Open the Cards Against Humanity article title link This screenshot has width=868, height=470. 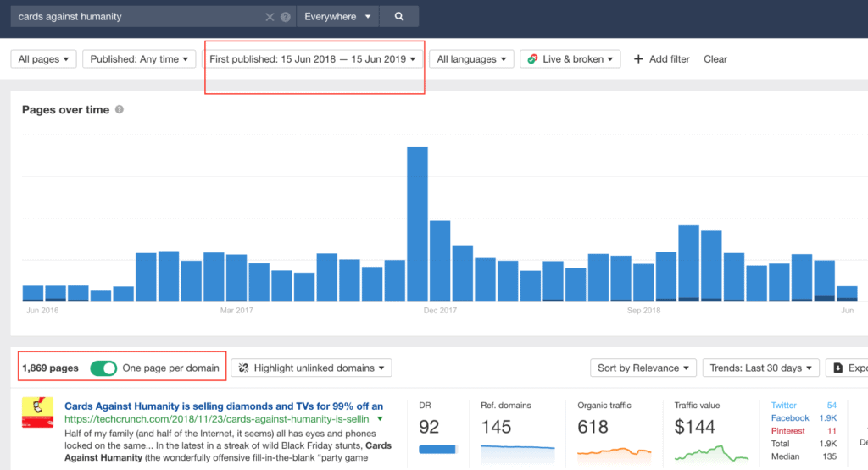coord(224,406)
